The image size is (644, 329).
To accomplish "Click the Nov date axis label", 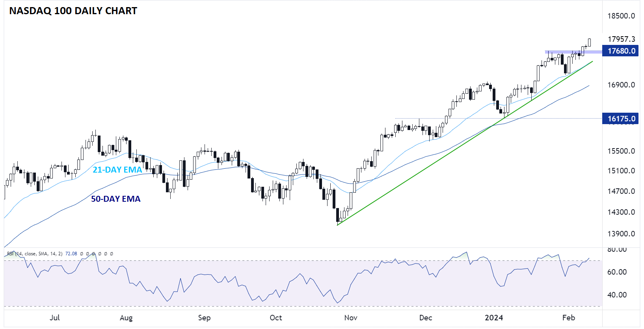I will [x=351, y=318].
